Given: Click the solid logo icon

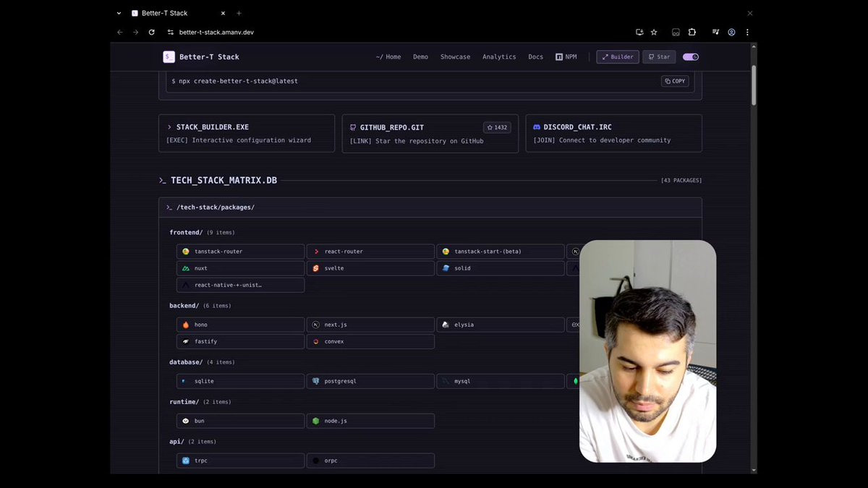Looking at the screenshot, I should 446,268.
